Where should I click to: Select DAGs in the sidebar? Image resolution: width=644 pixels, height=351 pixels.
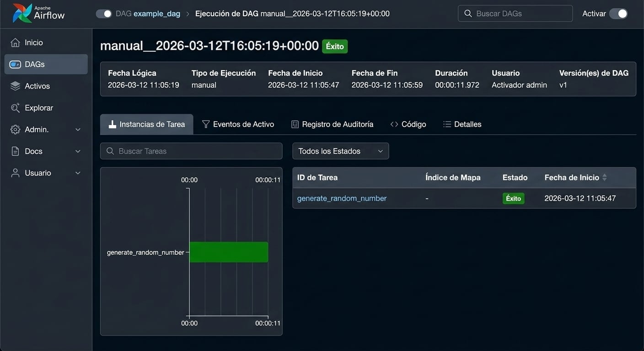[x=46, y=64]
